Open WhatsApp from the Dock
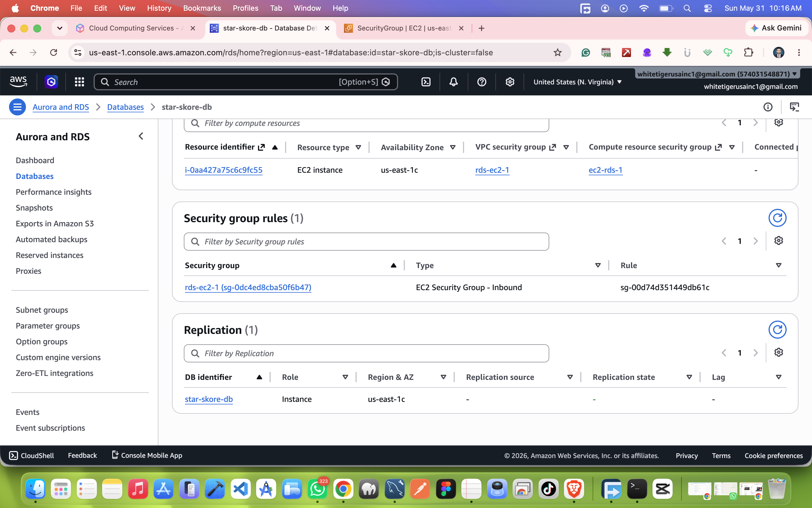 [317, 489]
